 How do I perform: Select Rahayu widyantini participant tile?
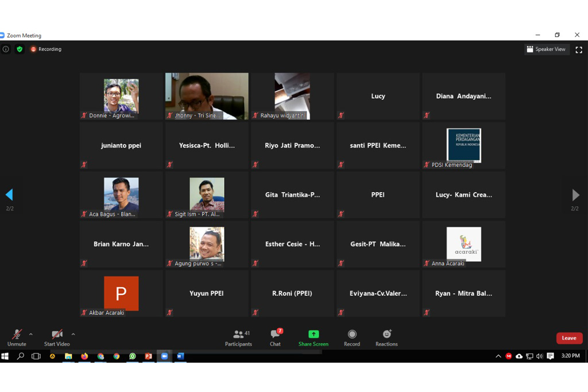tap(292, 96)
